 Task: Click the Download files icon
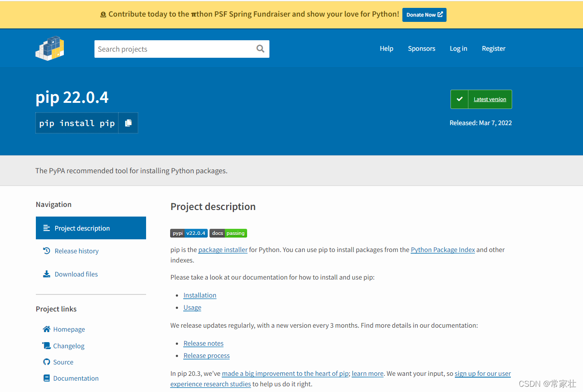pos(47,274)
